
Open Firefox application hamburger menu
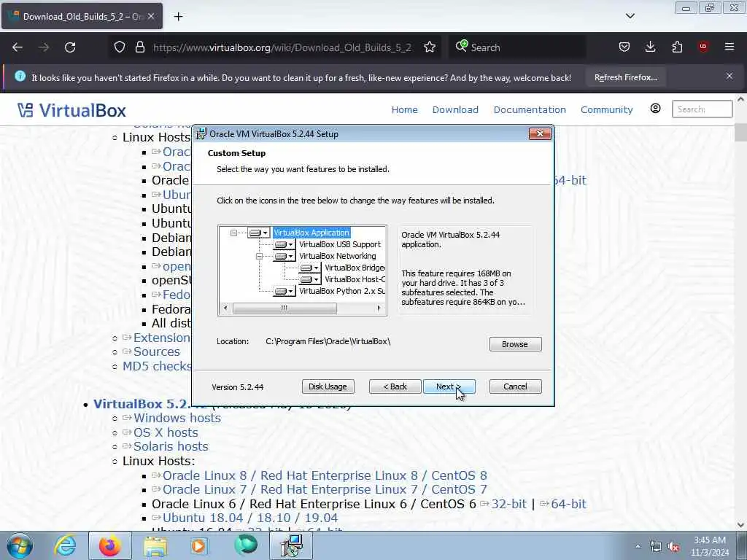click(x=729, y=47)
